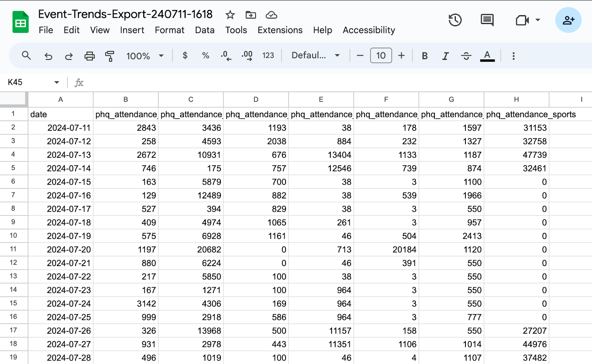Toggle bold formatting

[x=425, y=56]
